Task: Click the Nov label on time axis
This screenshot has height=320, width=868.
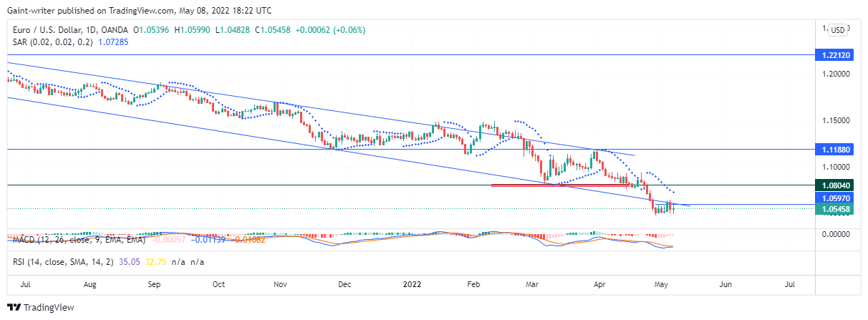Action: tap(281, 284)
